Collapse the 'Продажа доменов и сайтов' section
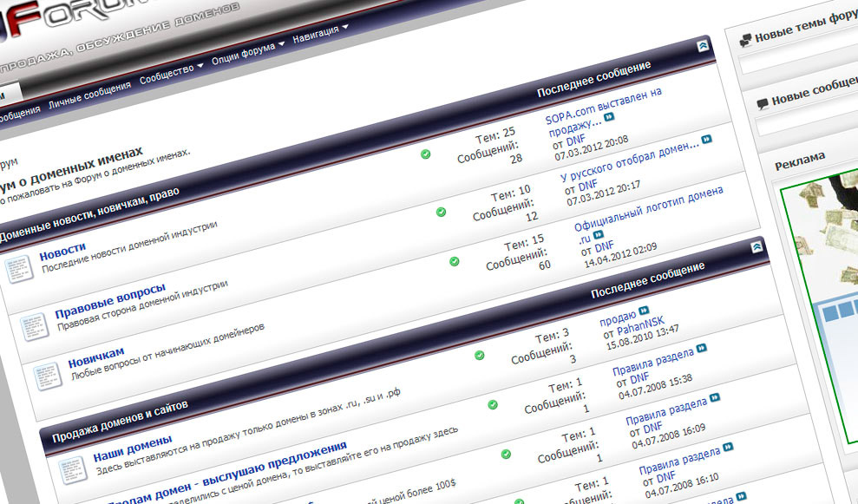This screenshot has width=858, height=504. coord(756,247)
